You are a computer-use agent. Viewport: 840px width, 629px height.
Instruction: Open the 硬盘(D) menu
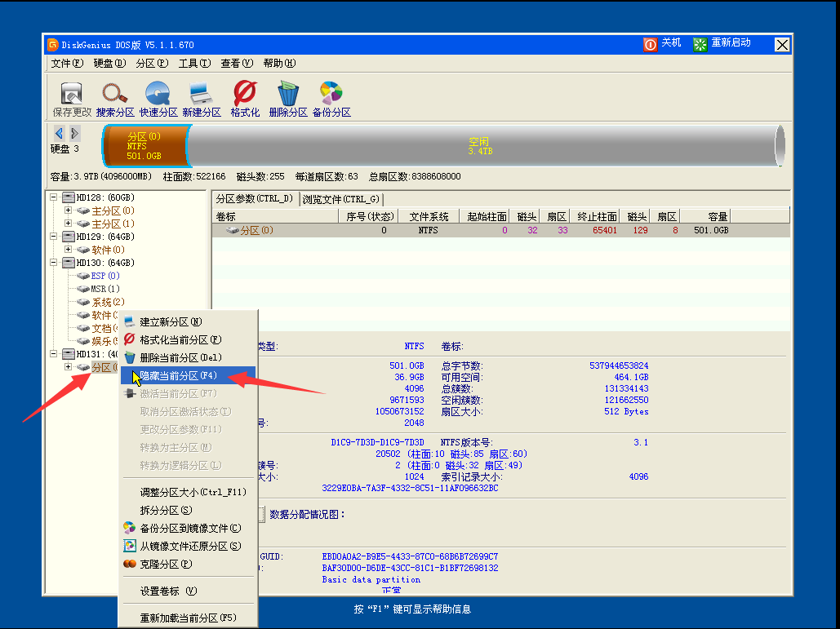(x=109, y=63)
